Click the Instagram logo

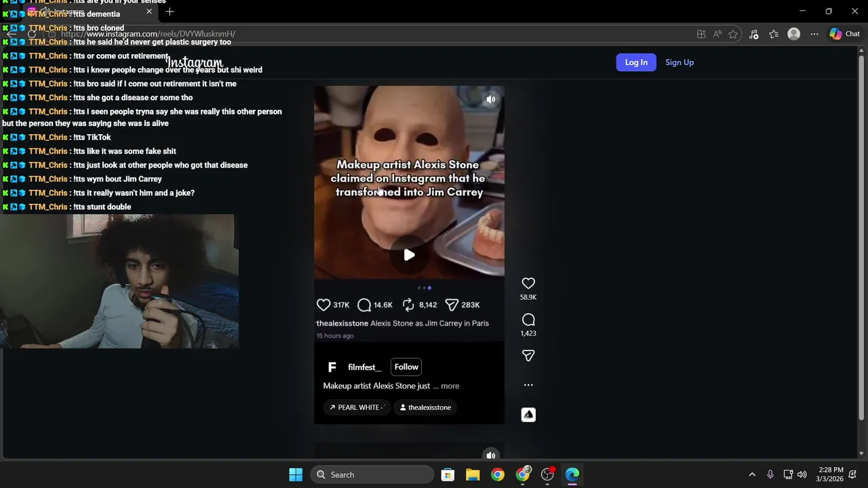click(x=195, y=63)
